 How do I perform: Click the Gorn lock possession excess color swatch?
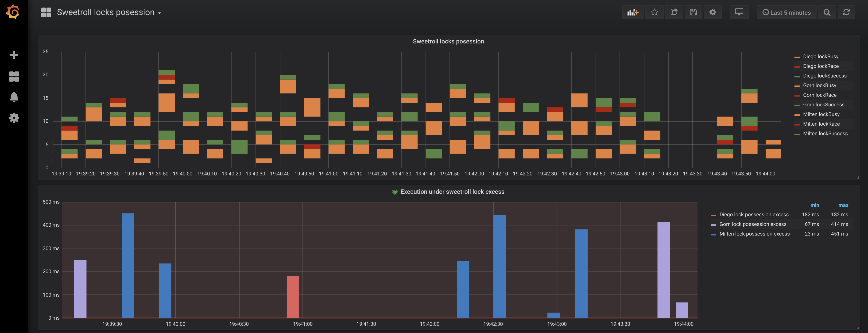tap(713, 225)
